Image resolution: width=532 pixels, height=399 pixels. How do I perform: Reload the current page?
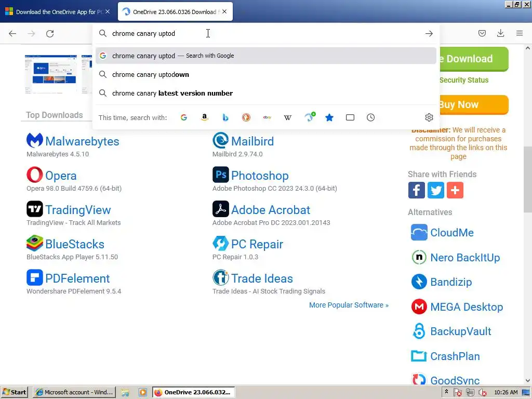(50, 33)
